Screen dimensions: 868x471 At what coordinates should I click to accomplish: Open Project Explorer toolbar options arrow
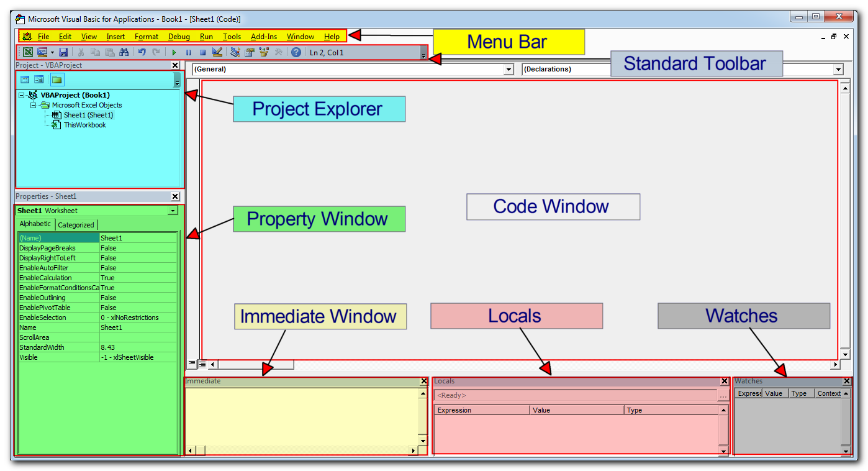click(x=176, y=80)
